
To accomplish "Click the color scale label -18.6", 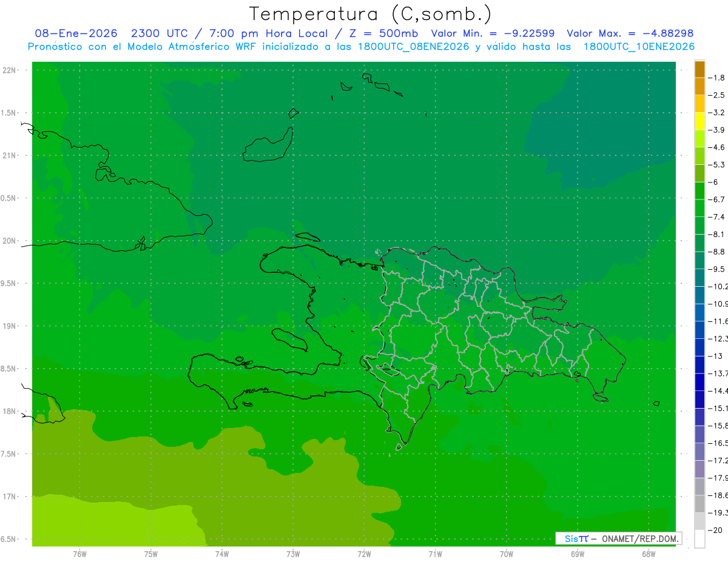I will (719, 495).
